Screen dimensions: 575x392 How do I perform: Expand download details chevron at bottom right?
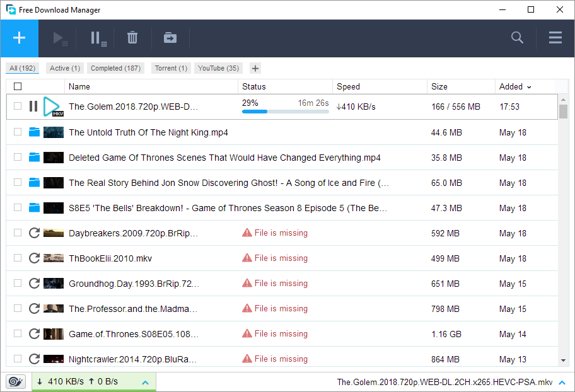coord(562,383)
